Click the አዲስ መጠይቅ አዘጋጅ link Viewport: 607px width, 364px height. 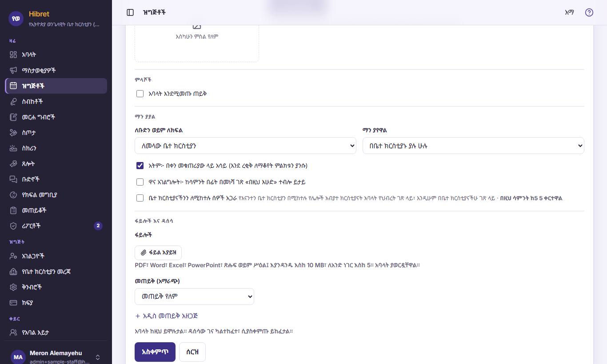coord(166,316)
